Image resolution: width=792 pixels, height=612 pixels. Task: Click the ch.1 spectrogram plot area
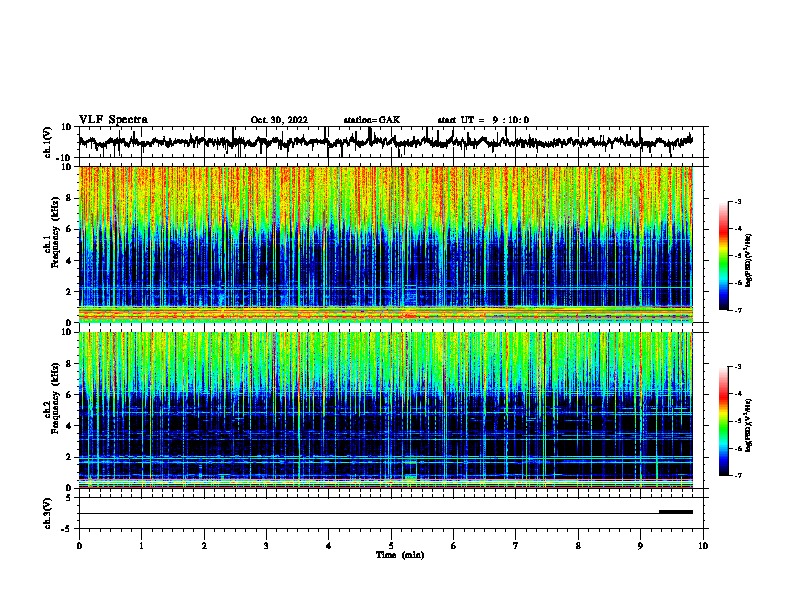(386, 244)
